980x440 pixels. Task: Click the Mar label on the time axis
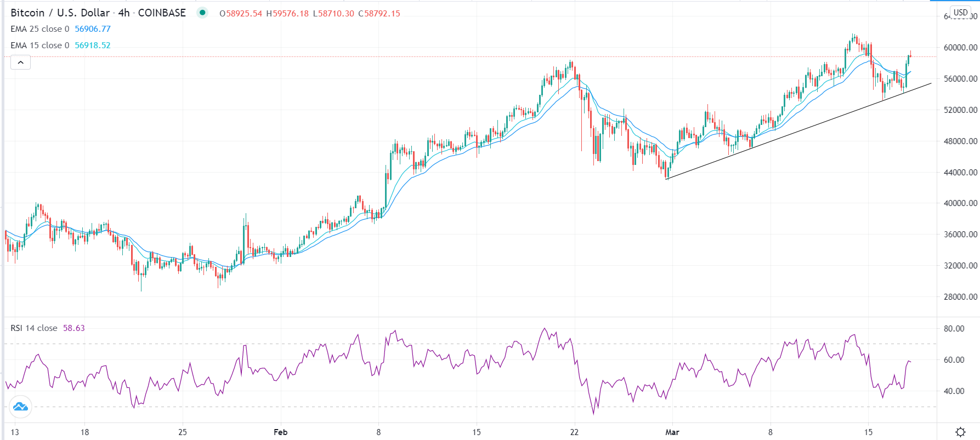tap(672, 432)
